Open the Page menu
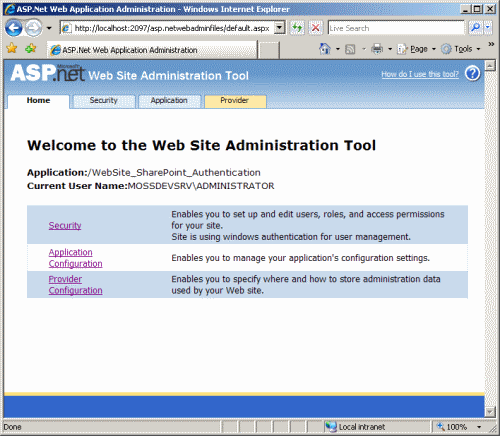The height and width of the screenshot is (436, 500). click(416, 49)
